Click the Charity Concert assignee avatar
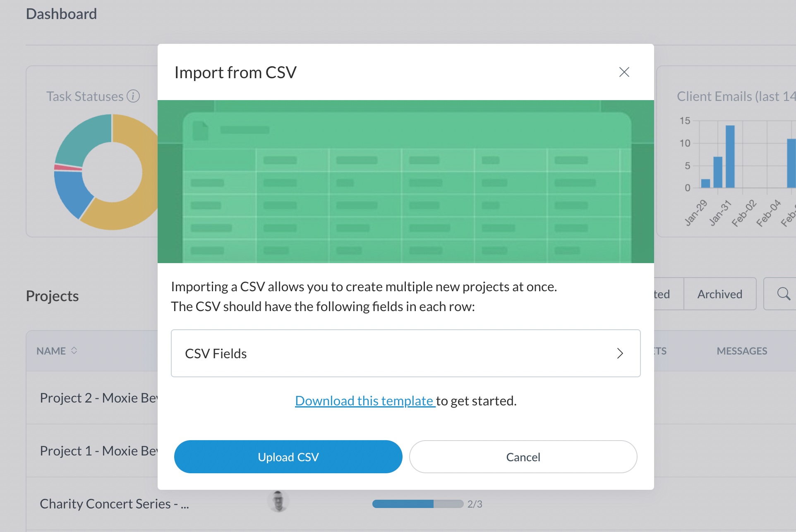 pyautogui.click(x=278, y=501)
